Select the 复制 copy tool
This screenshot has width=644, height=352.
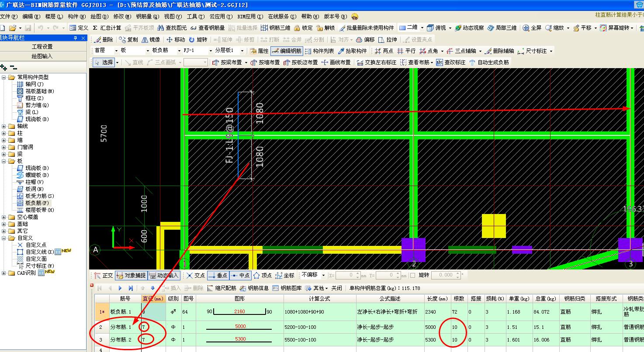[x=128, y=39]
